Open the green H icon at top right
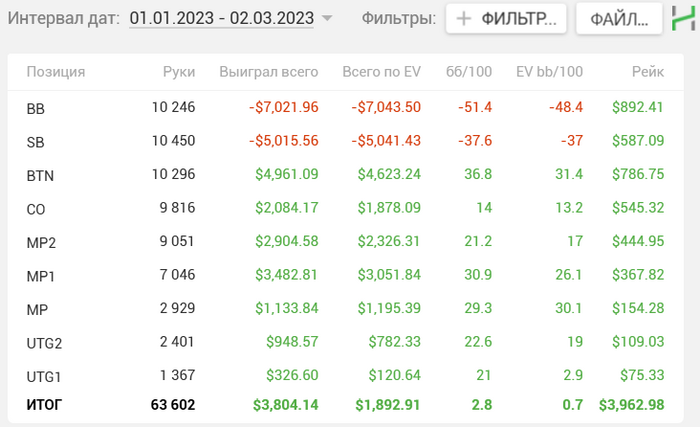Image resolution: width=700 pixels, height=427 pixels. coord(683,18)
